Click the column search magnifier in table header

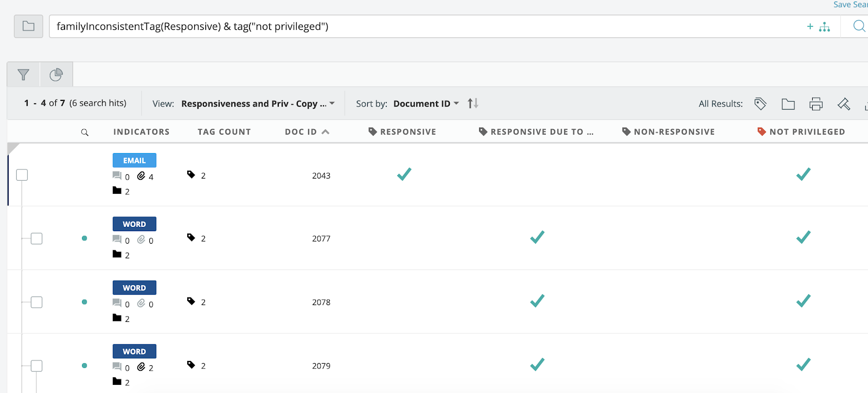coord(85,132)
